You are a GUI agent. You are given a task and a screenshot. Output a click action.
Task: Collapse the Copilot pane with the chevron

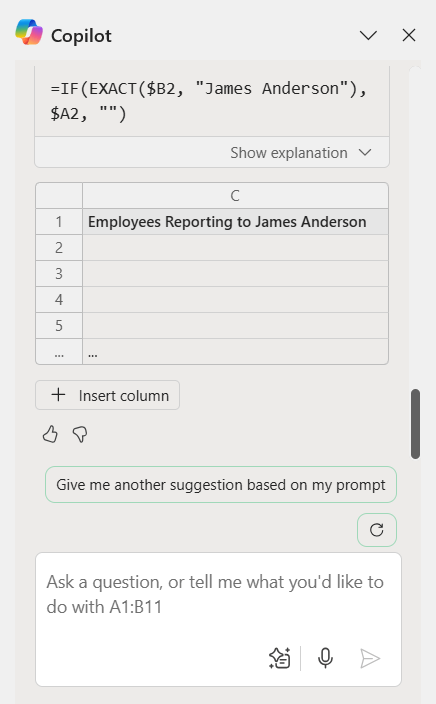pos(368,35)
